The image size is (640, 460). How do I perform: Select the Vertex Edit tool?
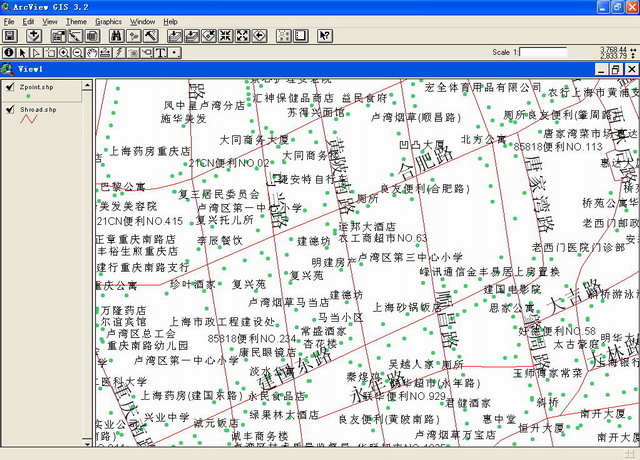pyautogui.click(x=37, y=53)
